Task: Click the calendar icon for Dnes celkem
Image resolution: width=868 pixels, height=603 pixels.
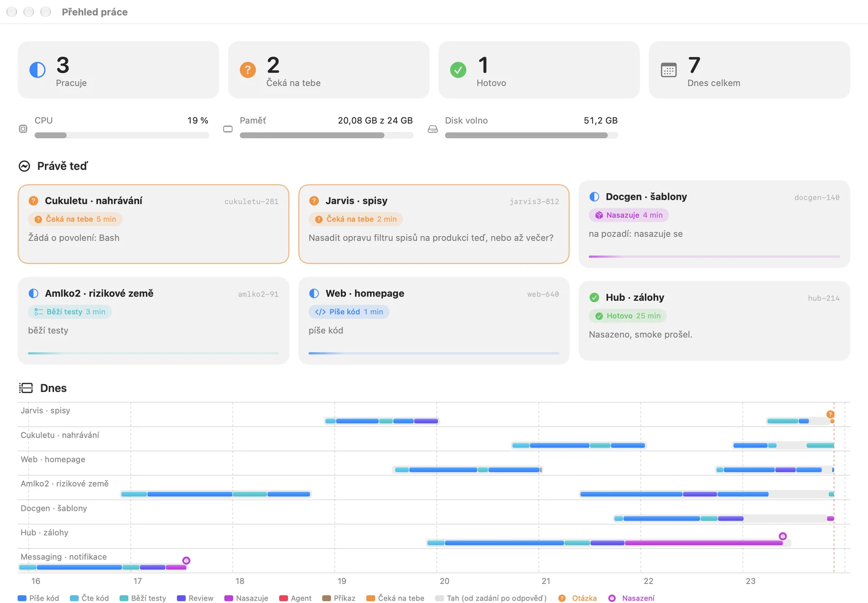Action: (669, 70)
